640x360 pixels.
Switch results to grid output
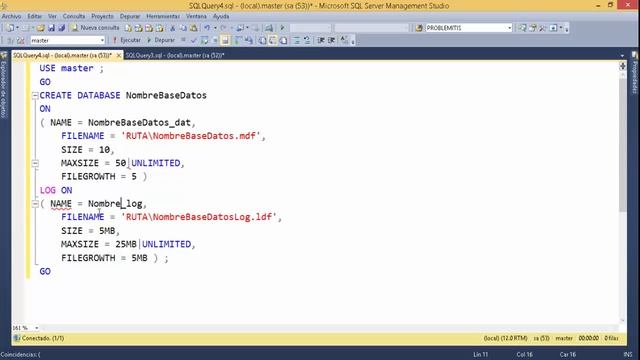(273, 40)
